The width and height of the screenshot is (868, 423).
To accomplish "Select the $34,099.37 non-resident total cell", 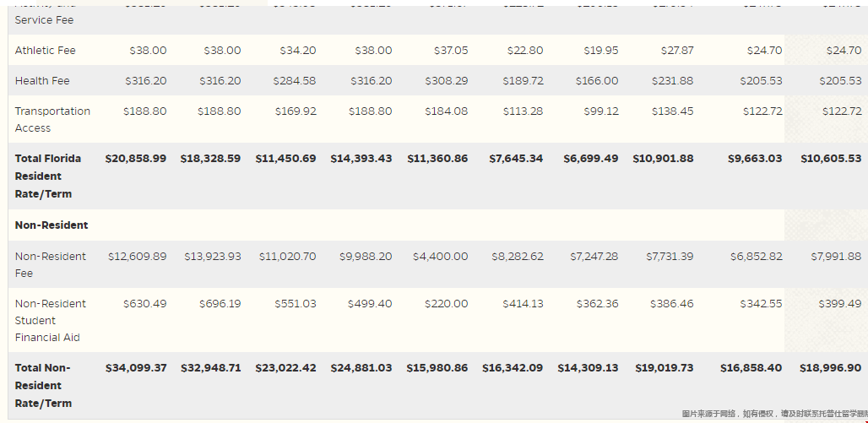I will 136,367.
